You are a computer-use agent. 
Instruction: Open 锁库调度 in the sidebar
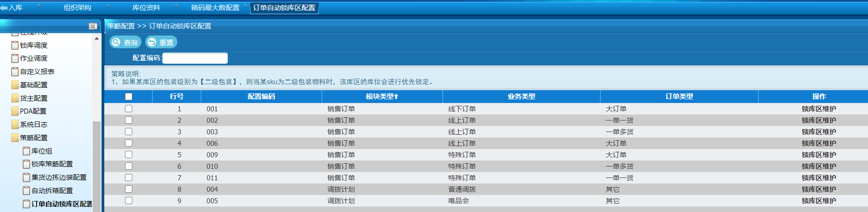[34, 46]
